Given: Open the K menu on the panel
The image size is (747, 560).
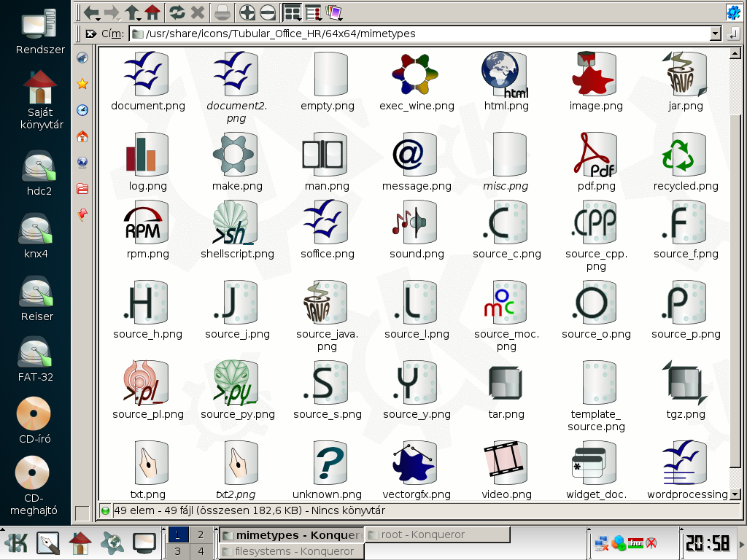Looking at the screenshot, I should pos(16,543).
